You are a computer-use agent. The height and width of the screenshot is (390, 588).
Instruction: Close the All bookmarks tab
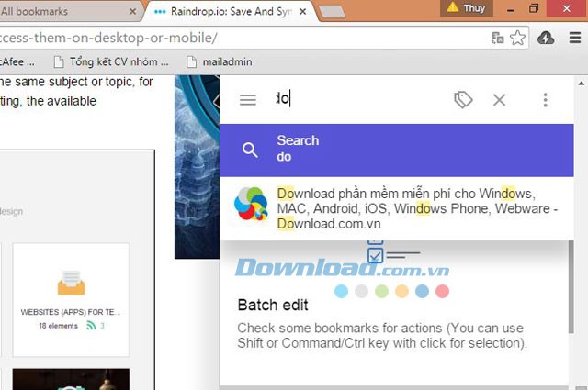pyautogui.click(x=133, y=11)
